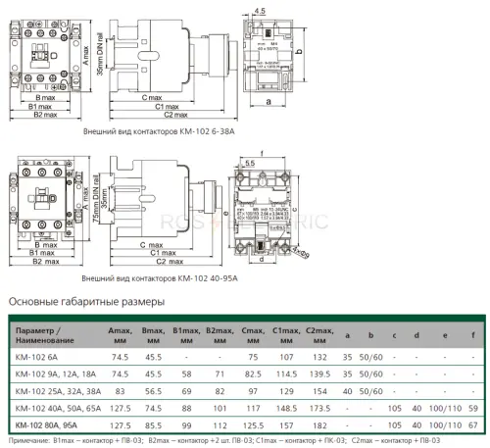Image resolution: width=490 pixels, height=448 pixels.
Task: Click the caption 'Внешний вид контакторов КМ-102 6-38А'
Action: point(159,131)
